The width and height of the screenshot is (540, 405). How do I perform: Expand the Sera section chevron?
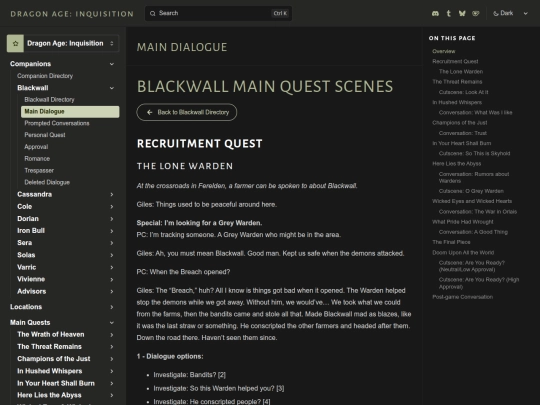click(112, 243)
